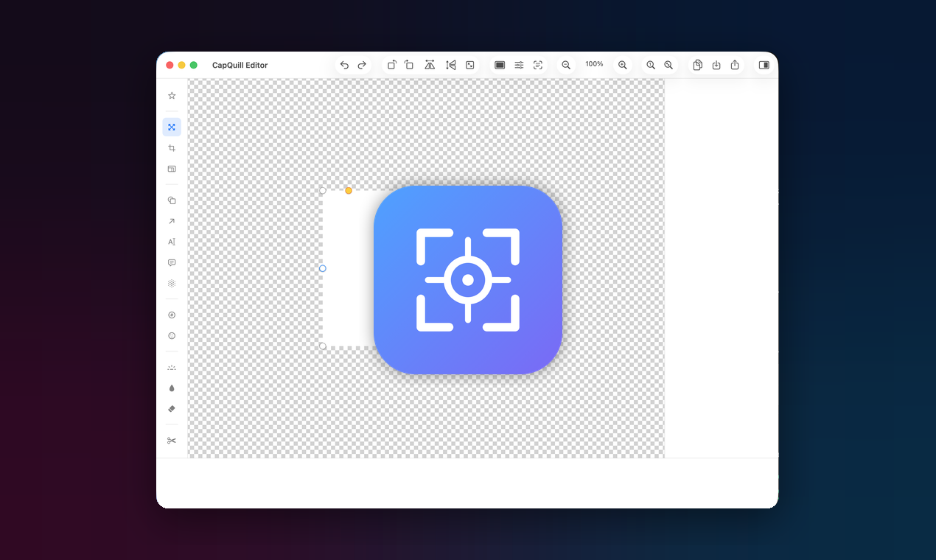Select the scissors cut tool

tap(172, 441)
